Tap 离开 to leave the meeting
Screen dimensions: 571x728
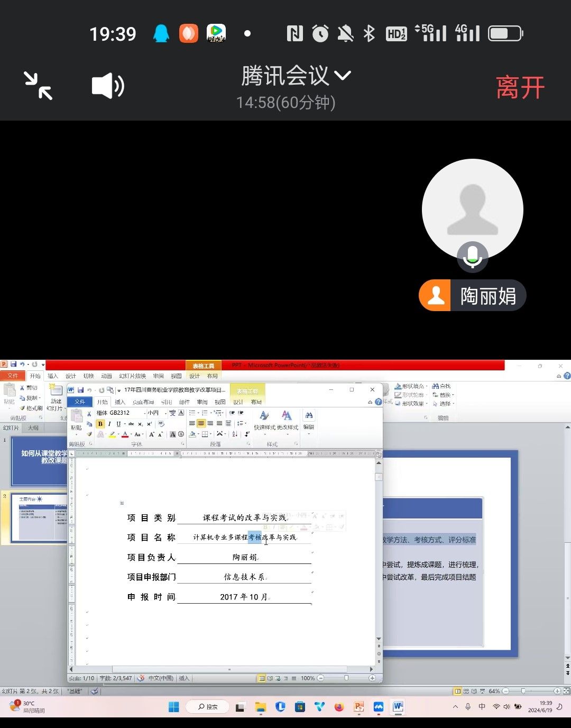pyautogui.click(x=520, y=87)
